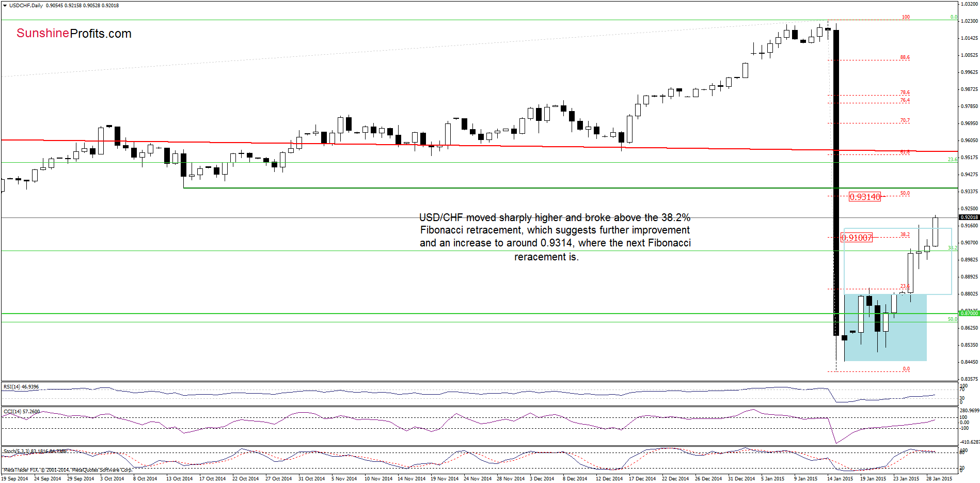Click the 31 Oct 2014 date label
980x483 pixels.
311,478
